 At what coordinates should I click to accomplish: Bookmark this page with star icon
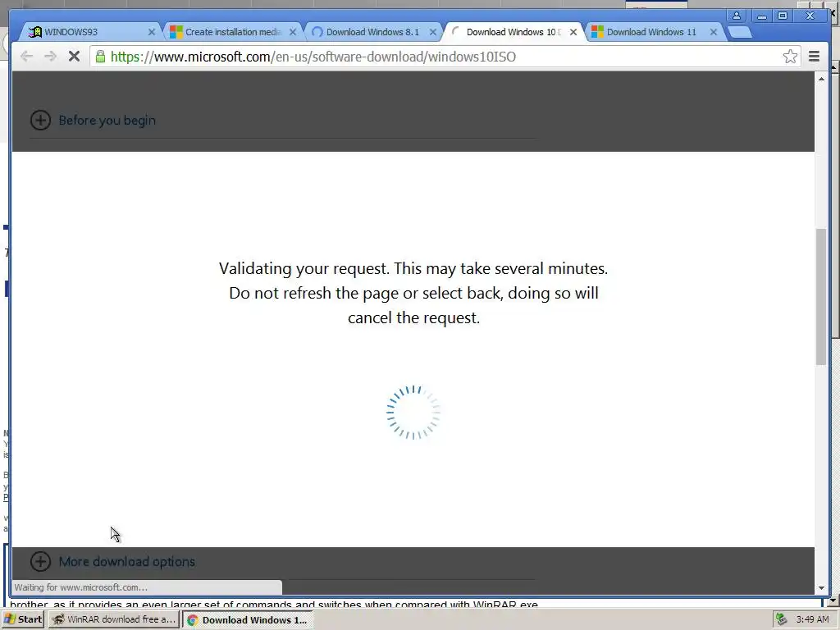tap(790, 57)
